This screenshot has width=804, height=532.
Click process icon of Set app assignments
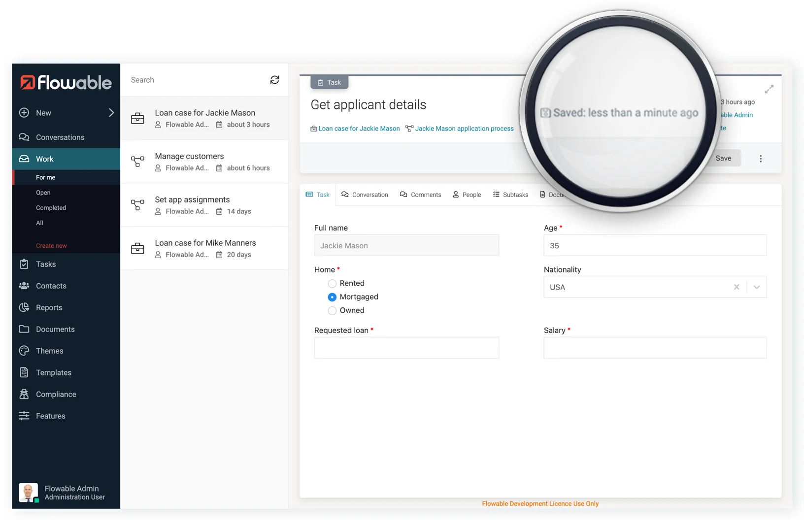[137, 204]
